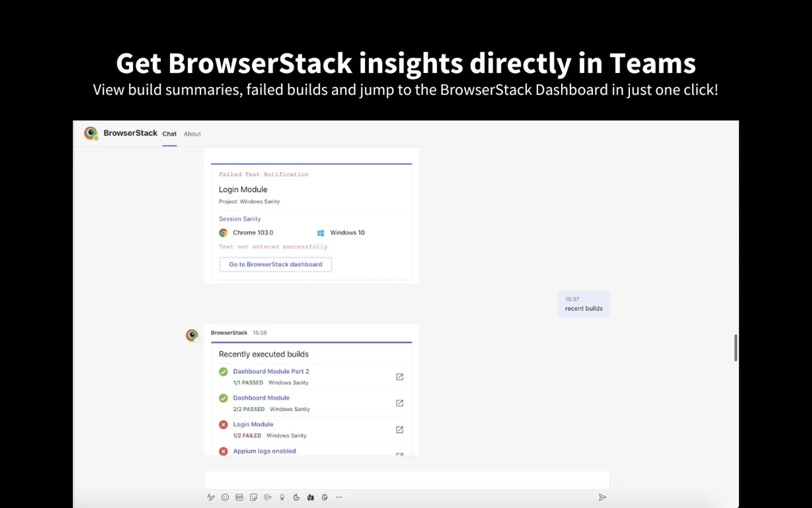This screenshot has height=508, width=812.
Task: Open Appium logs enabled build link
Action: (x=264, y=451)
